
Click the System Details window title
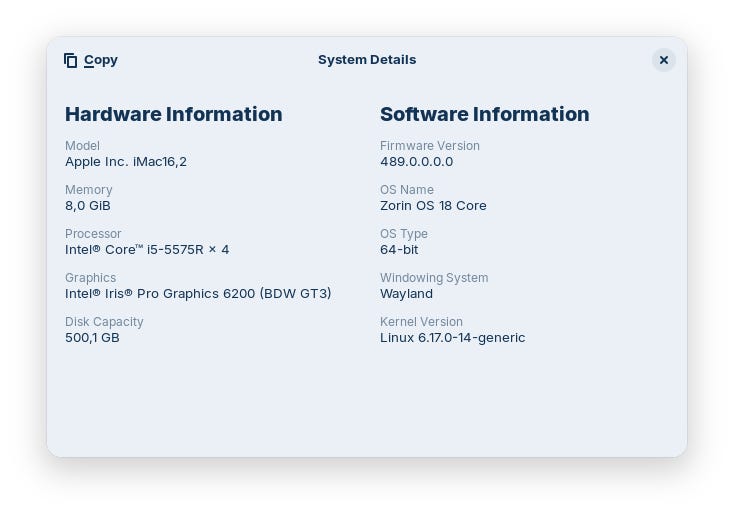pos(367,60)
